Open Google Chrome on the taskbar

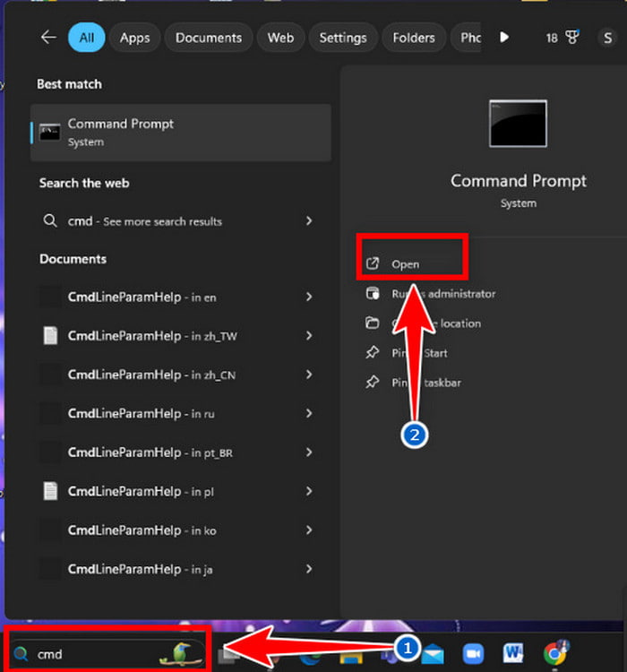(555, 653)
